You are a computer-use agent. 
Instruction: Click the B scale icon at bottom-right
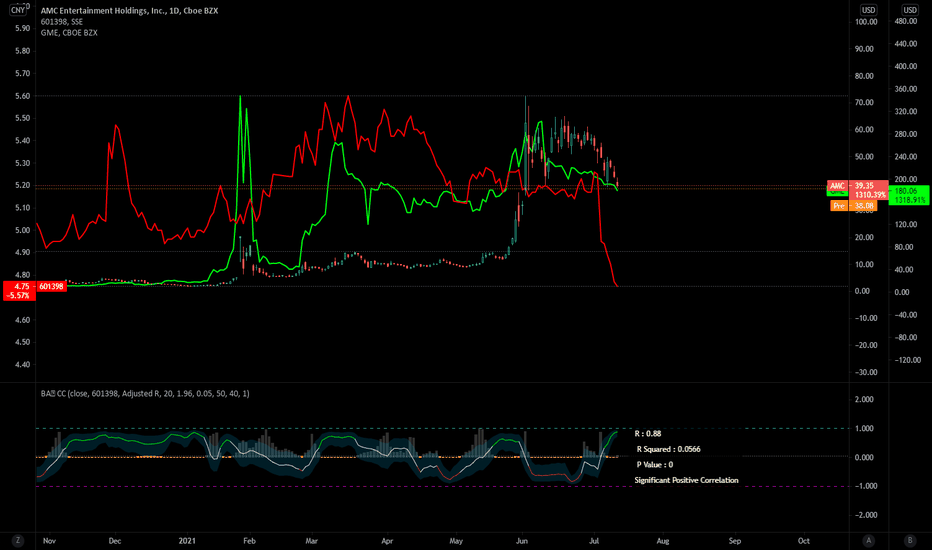(909, 540)
